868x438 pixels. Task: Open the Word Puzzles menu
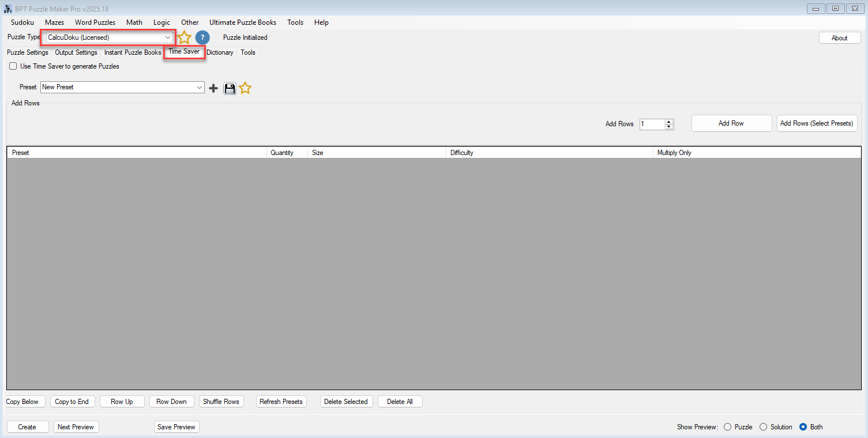pyautogui.click(x=95, y=22)
